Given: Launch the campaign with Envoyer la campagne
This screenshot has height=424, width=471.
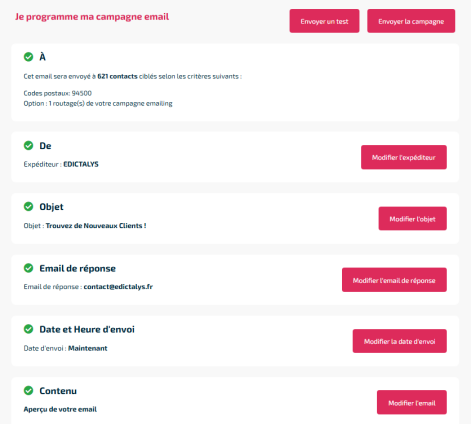Looking at the screenshot, I should (x=411, y=21).
